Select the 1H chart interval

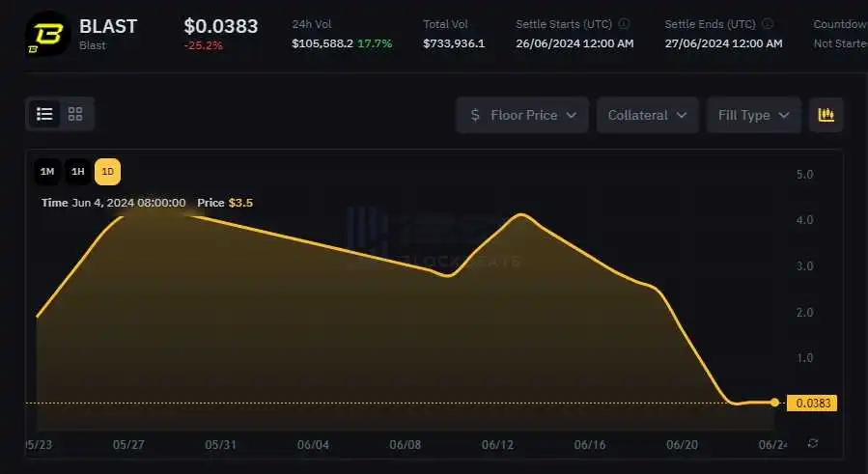point(77,172)
